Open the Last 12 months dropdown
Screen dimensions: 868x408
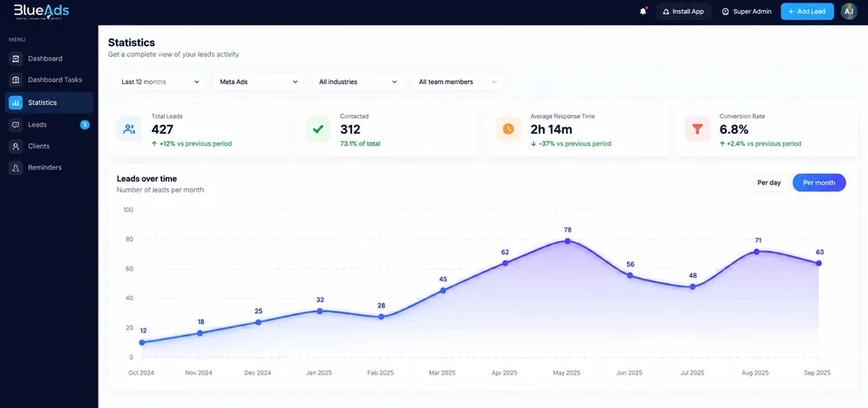[160, 82]
